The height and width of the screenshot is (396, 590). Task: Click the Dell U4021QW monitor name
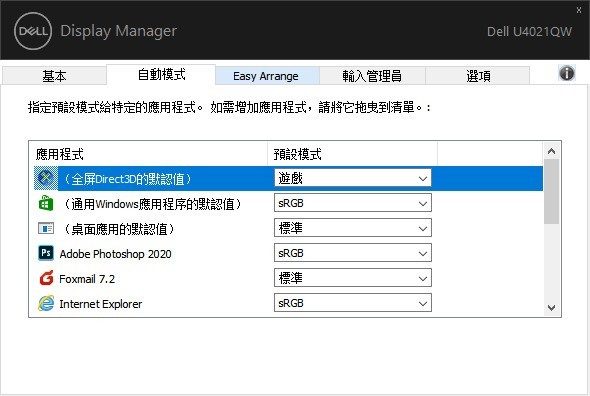[529, 32]
